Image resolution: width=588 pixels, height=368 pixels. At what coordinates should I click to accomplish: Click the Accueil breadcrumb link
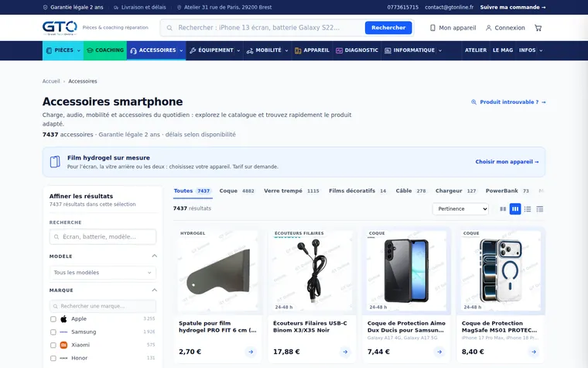(51, 81)
